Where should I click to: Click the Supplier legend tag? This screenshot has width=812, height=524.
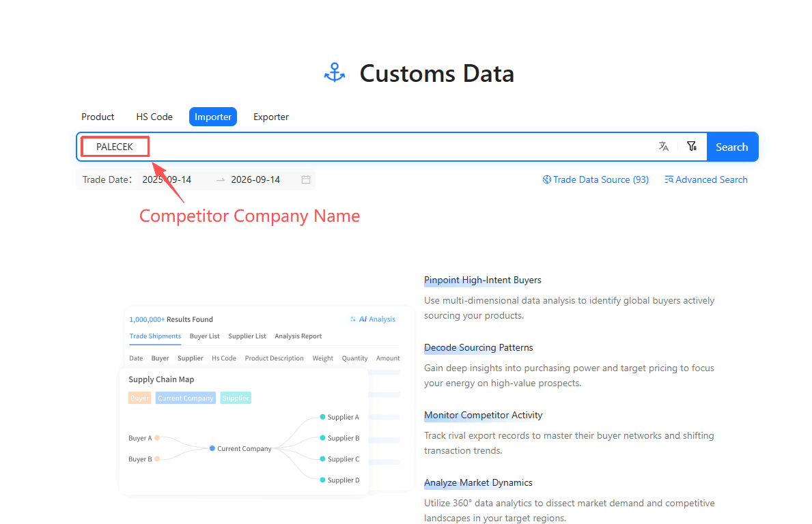[x=236, y=398]
